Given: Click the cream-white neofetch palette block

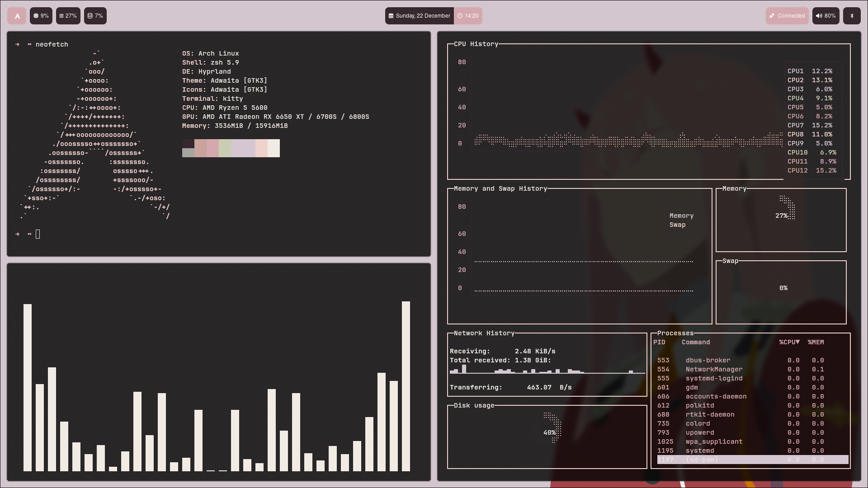Looking at the screenshot, I should (x=274, y=148).
